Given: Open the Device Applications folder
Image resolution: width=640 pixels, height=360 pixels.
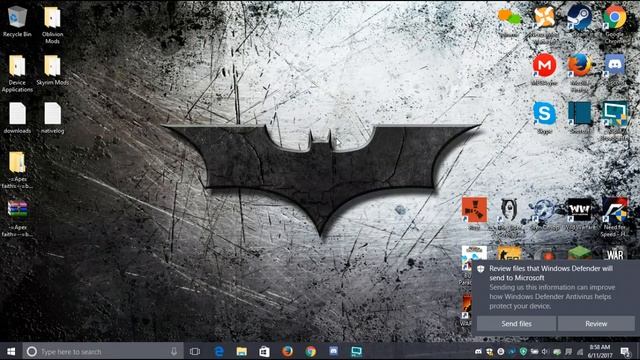Looking at the screenshot, I should [17, 73].
